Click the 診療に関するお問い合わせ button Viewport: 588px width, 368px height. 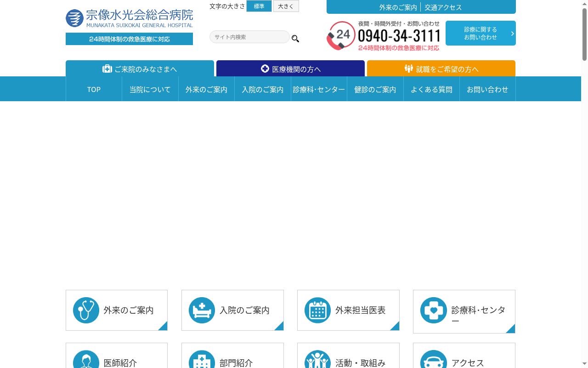(481, 33)
